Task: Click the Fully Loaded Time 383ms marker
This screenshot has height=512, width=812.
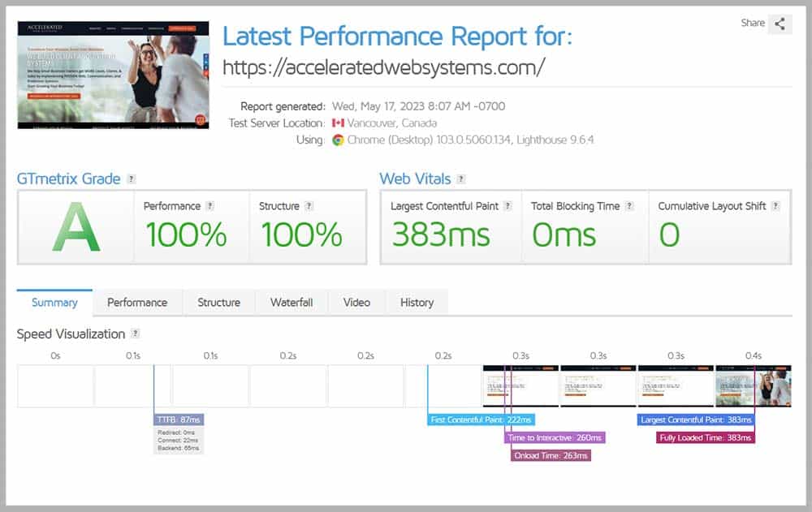Action: 706,437
